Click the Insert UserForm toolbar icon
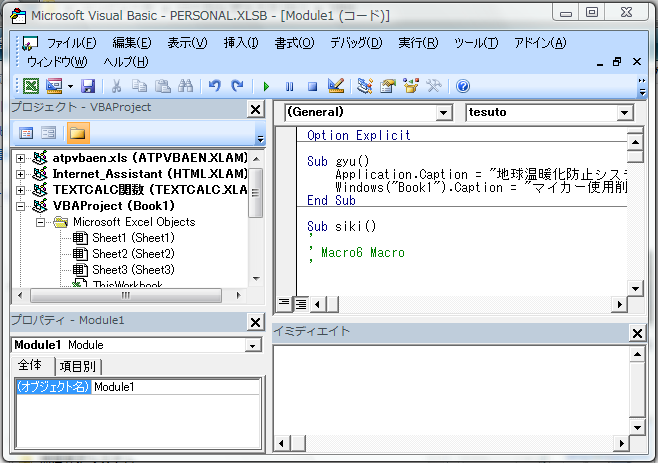Screen dimensions: 658x463 [54, 86]
